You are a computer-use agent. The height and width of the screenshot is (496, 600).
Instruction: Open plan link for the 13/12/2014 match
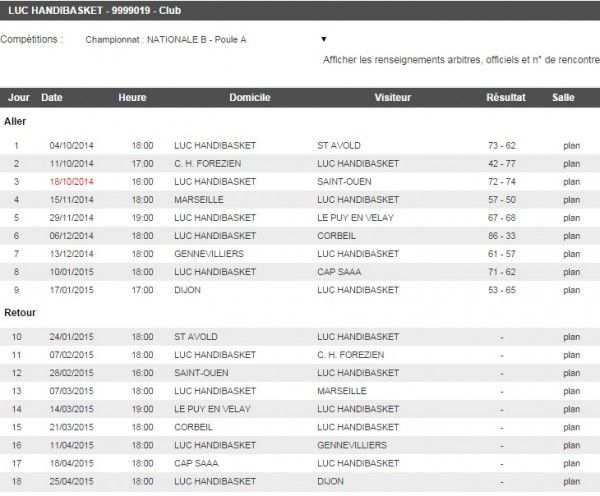[571, 254]
